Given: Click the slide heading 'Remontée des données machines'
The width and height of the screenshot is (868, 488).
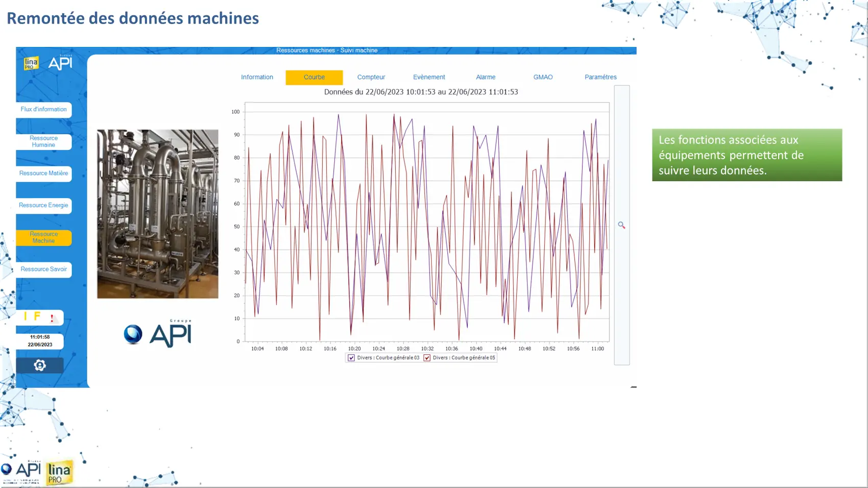Looking at the screenshot, I should 133,18.
